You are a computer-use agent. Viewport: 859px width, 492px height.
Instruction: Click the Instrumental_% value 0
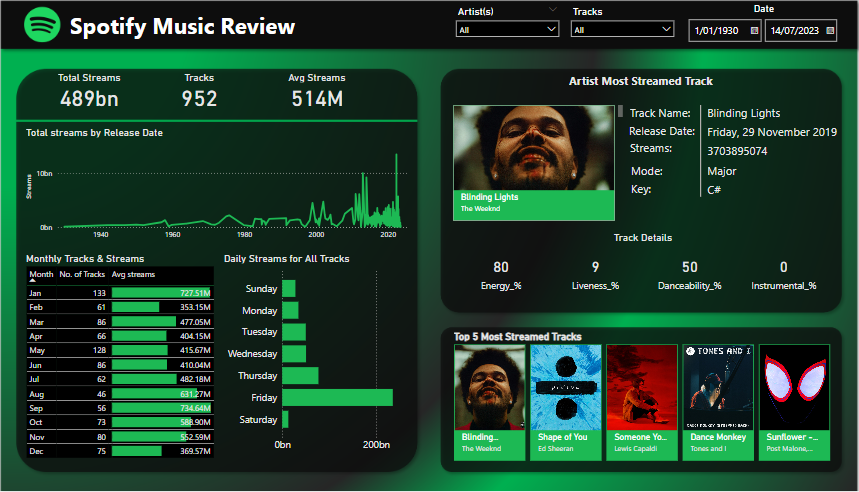coord(783,267)
